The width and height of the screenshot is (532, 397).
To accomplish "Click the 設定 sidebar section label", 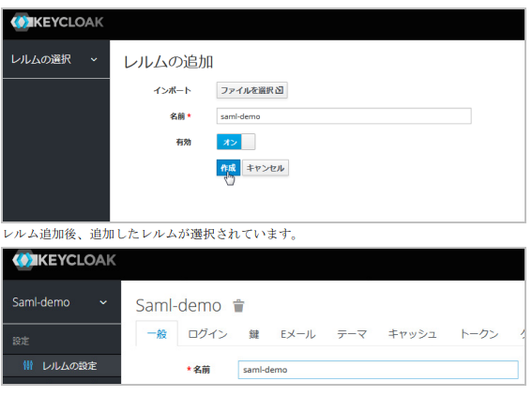I will [x=21, y=341].
